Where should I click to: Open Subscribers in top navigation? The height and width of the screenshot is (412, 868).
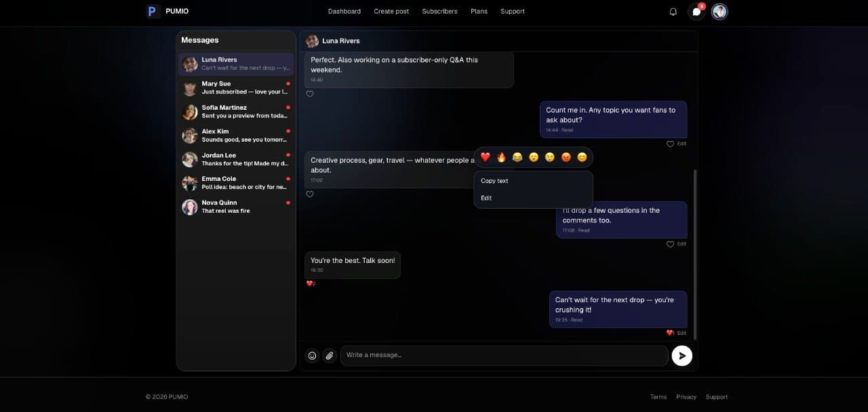[x=439, y=12]
